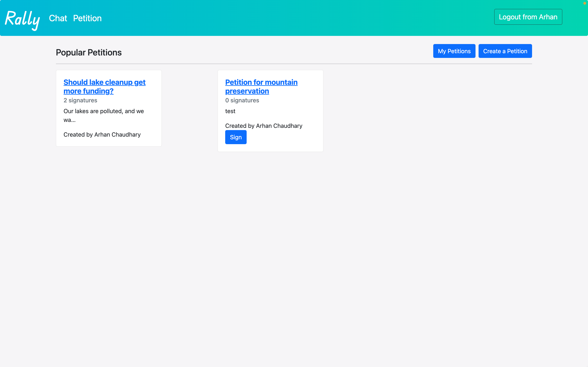The width and height of the screenshot is (588, 367).
Task: Click the "test" description text
Action: (230, 111)
